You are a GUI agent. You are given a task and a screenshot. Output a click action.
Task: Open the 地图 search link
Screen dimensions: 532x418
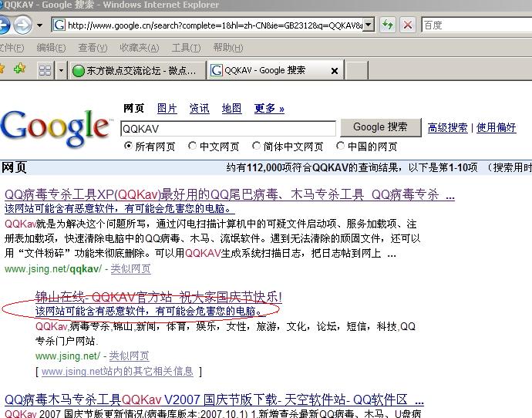click(x=231, y=108)
